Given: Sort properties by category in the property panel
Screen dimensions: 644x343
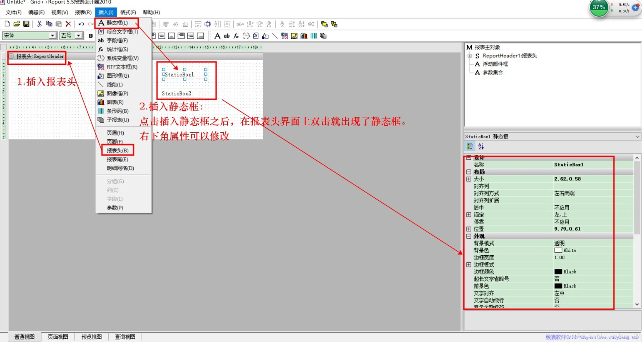Looking at the screenshot, I should [x=470, y=146].
